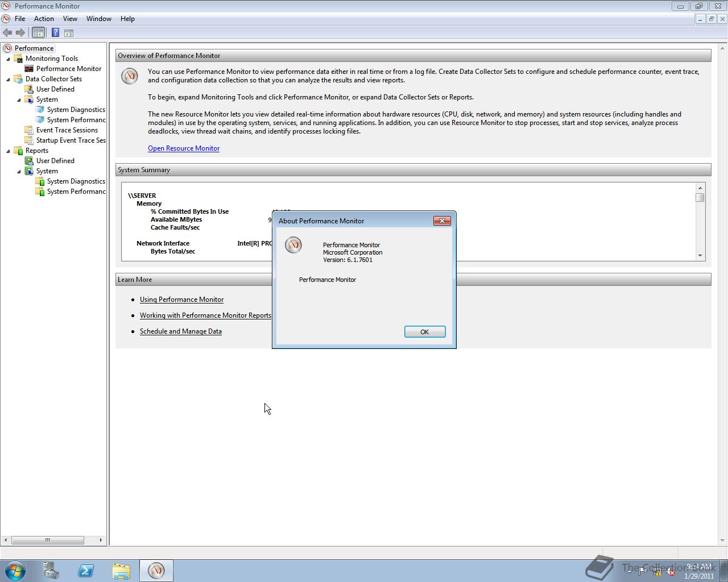Click System Summary scrollbar down arrow
This screenshot has height=582, width=728.
pos(700,256)
